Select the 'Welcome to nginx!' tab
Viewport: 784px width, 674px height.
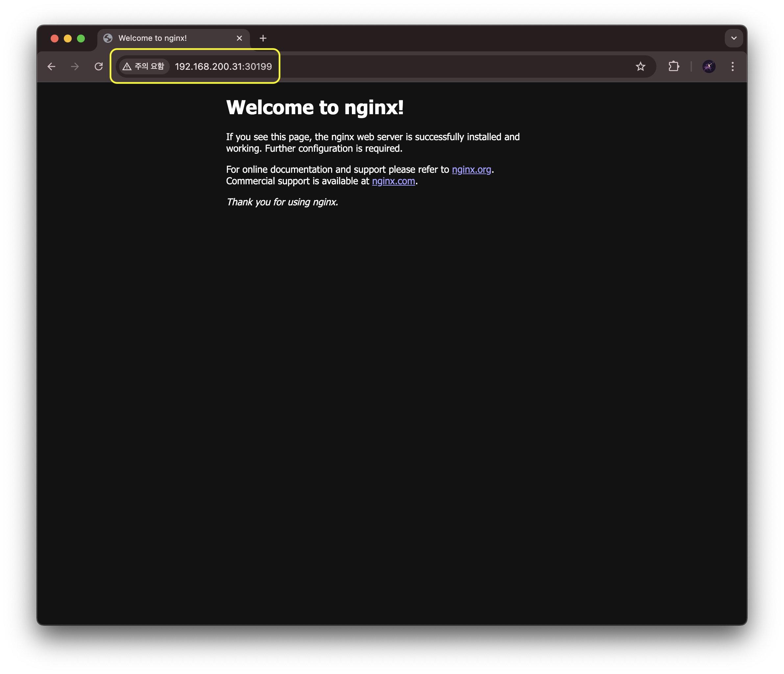(153, 38)
